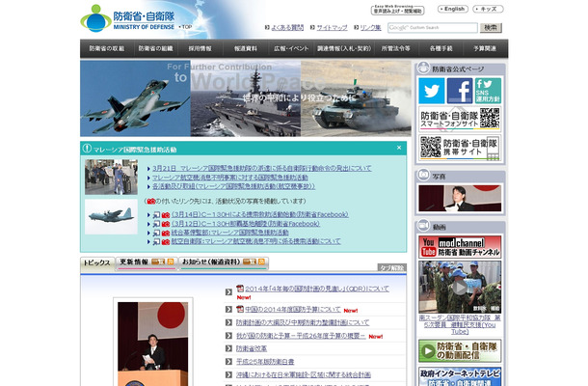Open マレーシア航空機消息不明事案 link

pos(229,178)
